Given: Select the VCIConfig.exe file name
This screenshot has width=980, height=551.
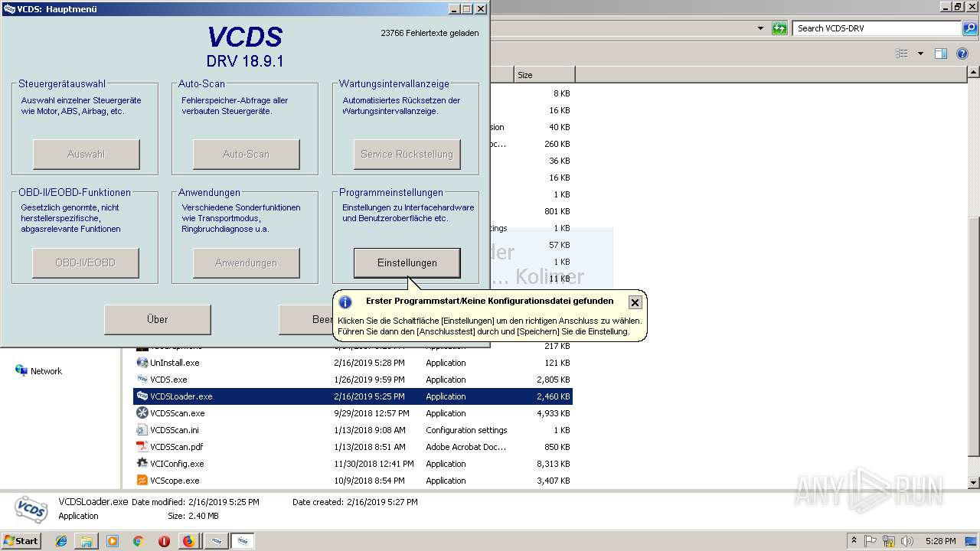Looking at the screenshot, I should click(177, 464).
